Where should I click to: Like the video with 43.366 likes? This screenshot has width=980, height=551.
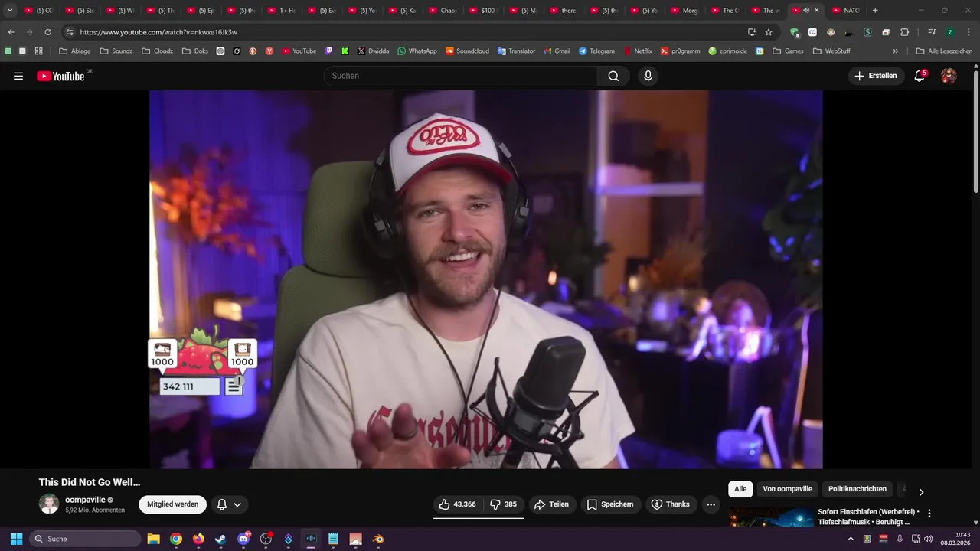tap(457, 504)
